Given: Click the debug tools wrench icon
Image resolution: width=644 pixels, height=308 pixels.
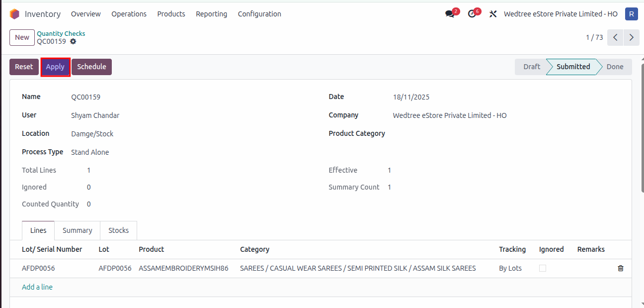Looking at the screenshot, I should [x=493, y=14].
